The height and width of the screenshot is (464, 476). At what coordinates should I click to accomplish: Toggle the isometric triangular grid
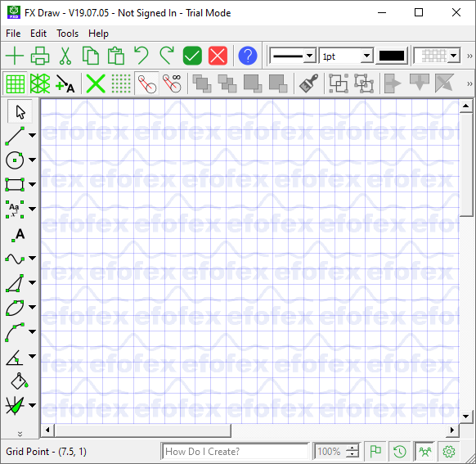pos(40,83)
